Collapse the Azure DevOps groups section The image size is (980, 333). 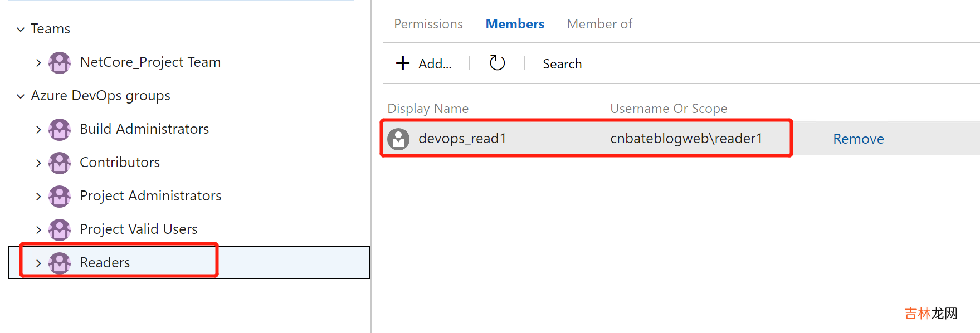21,96
